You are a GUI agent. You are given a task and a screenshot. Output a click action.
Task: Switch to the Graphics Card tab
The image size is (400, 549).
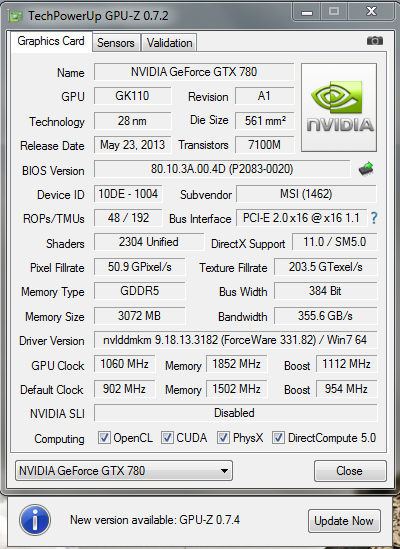tap(51, 42)
